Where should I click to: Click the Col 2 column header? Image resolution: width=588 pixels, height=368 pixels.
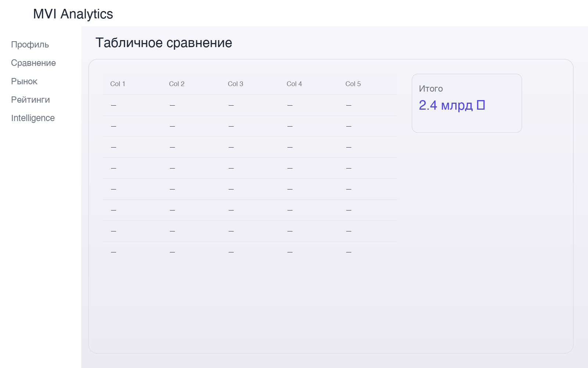(177, 84)
